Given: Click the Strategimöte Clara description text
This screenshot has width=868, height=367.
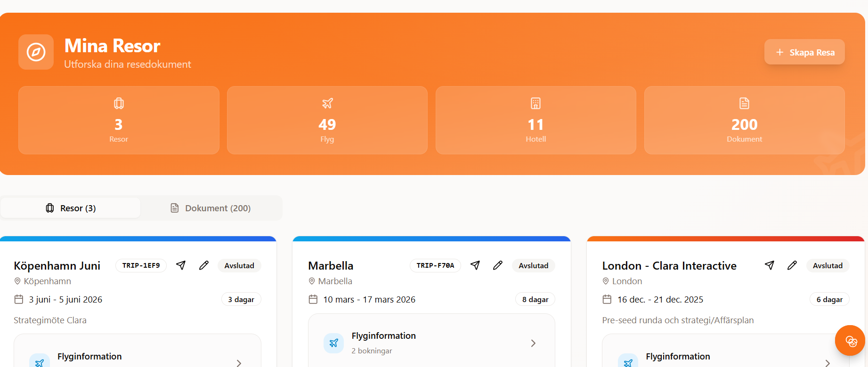Looking at the screenshot, I should coord(50,320).
